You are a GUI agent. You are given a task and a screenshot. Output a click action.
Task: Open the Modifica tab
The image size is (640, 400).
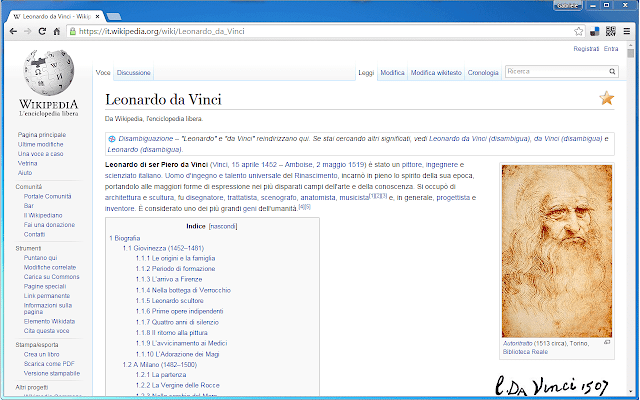392,73
